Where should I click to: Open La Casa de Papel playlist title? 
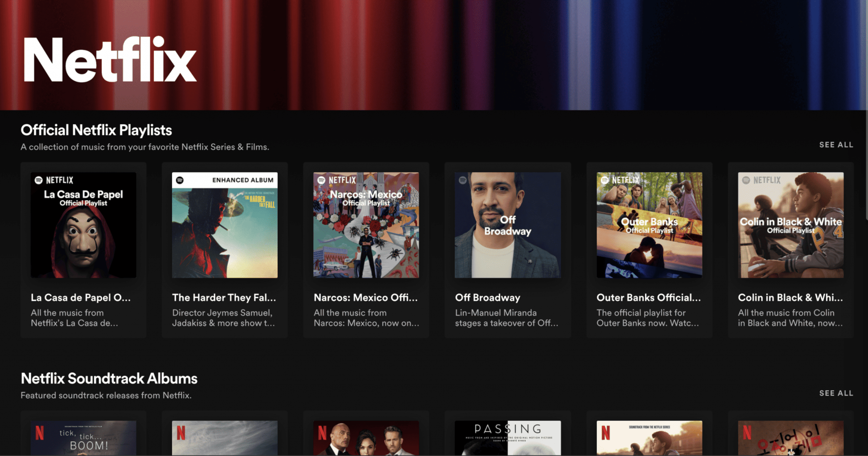[x=81, y=298]
